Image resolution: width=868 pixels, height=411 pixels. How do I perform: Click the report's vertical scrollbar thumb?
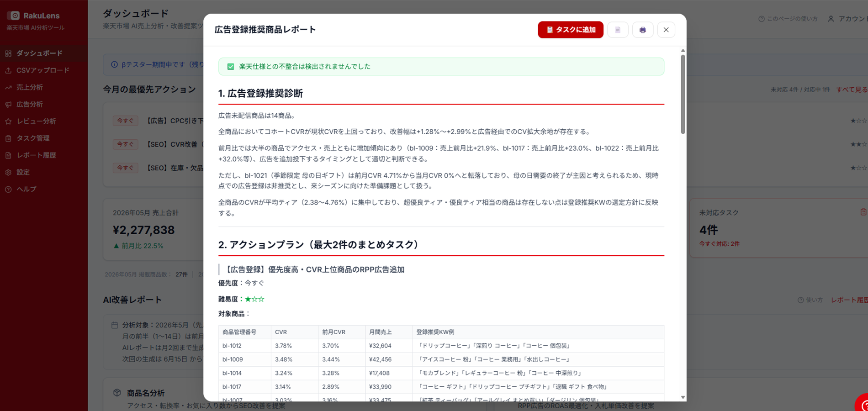[x=683, y=94]
